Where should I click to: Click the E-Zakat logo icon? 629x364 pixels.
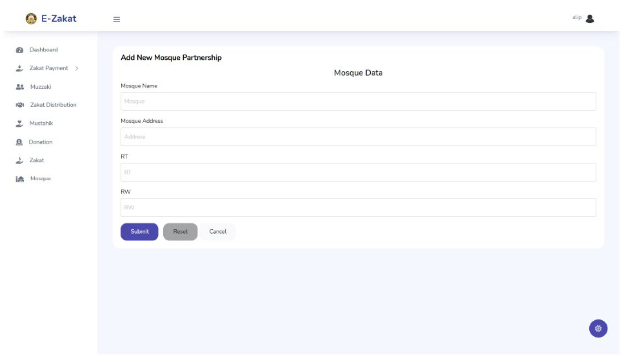tap(31, 18)
